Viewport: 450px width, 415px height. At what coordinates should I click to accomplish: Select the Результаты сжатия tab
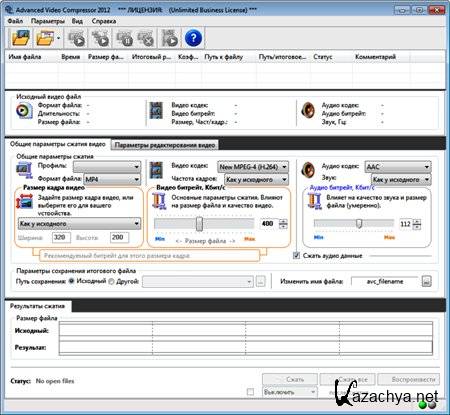pos(38,306)
